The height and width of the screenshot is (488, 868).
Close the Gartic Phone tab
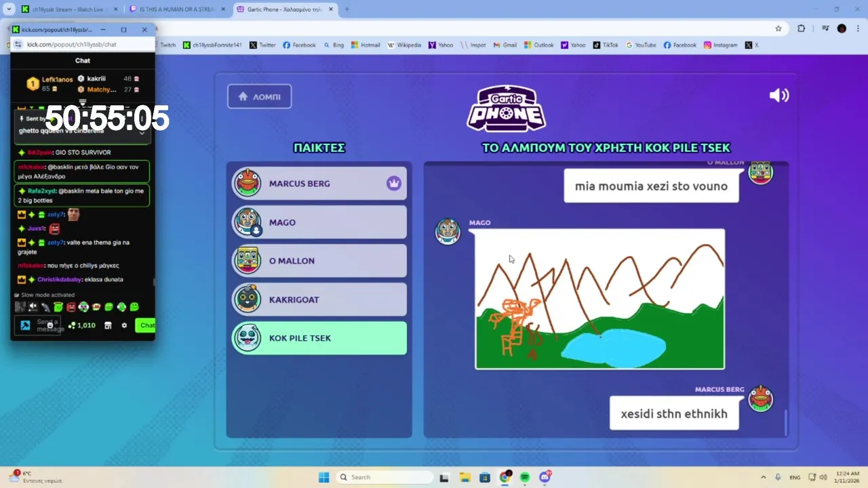click(x=330, y=9)
